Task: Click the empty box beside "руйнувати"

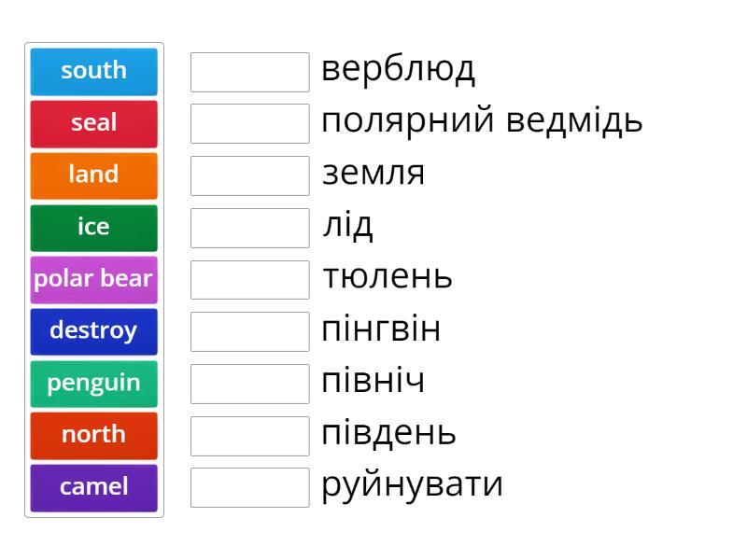Action: pyautogui.click(x=249, y=487)
